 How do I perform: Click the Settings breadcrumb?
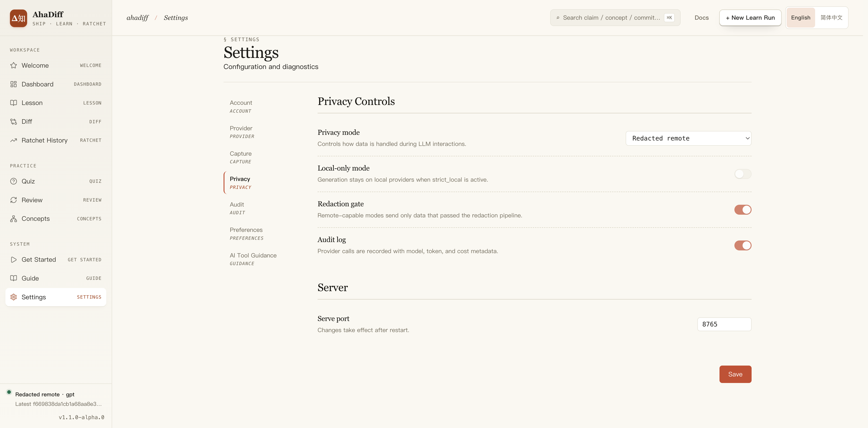pyautogui.click(x=176, y=18)
